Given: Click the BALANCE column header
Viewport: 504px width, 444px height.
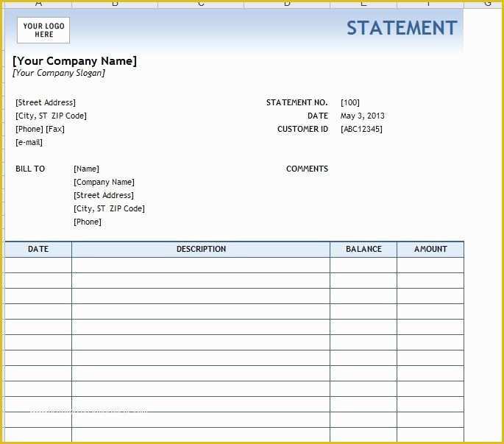Looking at the screenshot, I should (364, 249).
